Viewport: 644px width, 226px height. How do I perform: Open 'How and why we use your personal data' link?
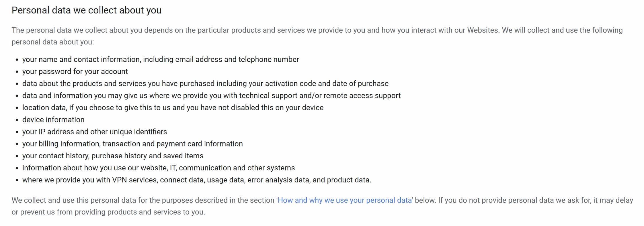[345, 200]
